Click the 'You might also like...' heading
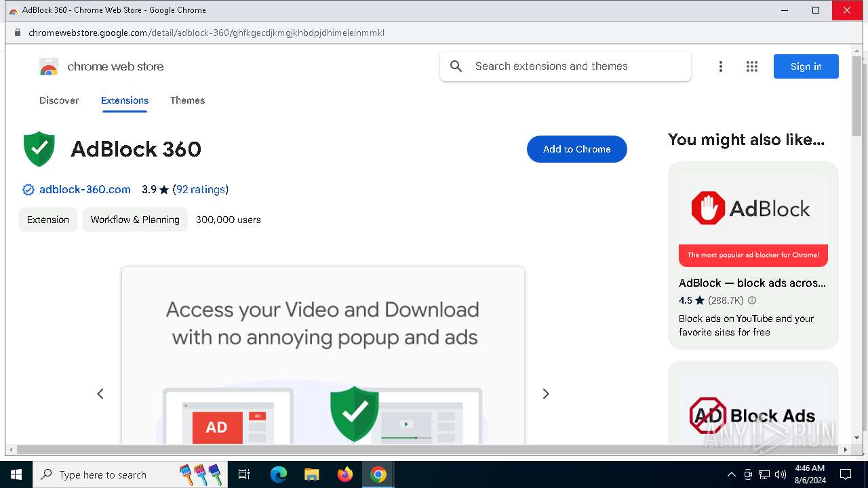Viewport: 868px width, 488px height. click(x=746, y=140)
